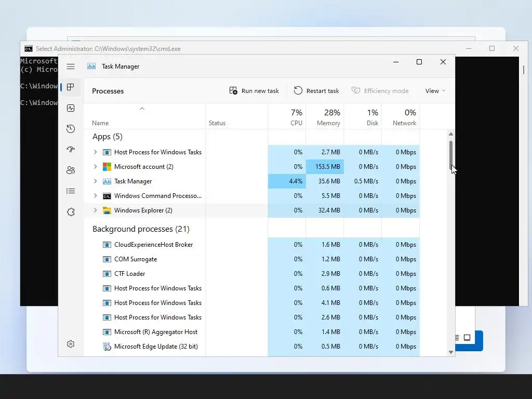Select Microsoft (R) Aggregator Host row
Image resolution: width=532 pixels, height=399 pixels.
(252, 332)
